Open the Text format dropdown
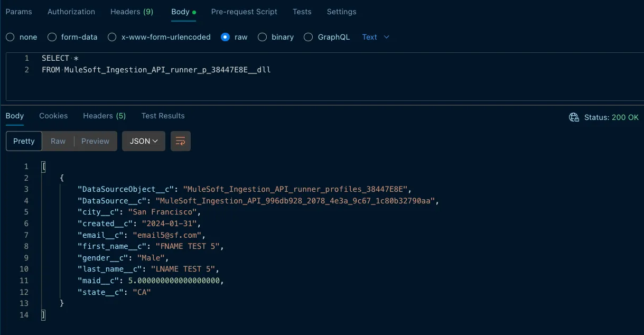Screen dimensions: 644x335 point(376,37)
